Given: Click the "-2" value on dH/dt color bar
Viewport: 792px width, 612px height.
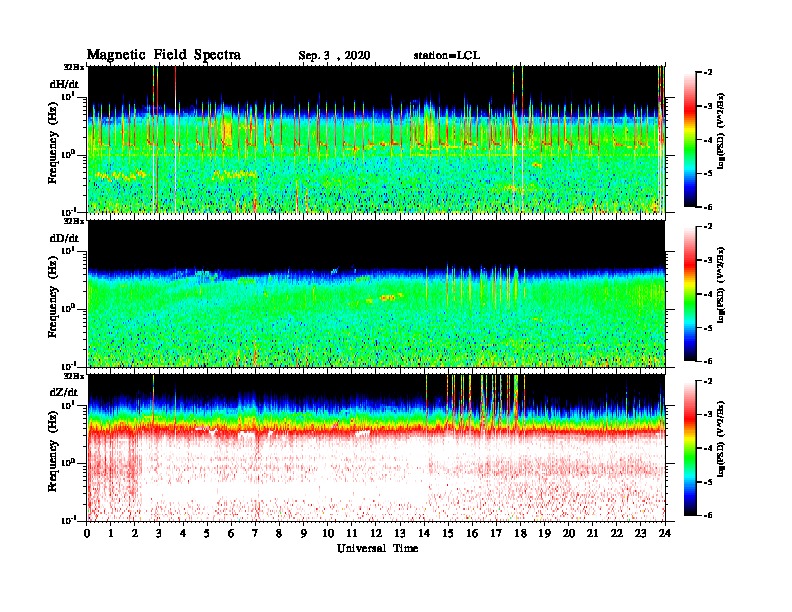Looking at the screenshot, I should [707, 72].
